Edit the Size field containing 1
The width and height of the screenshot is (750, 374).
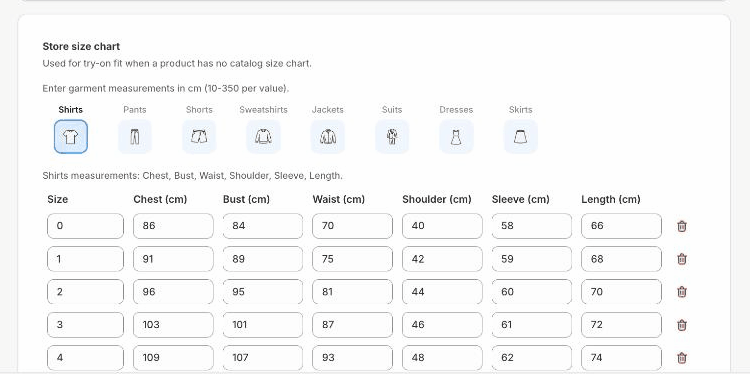click(85, 259)
